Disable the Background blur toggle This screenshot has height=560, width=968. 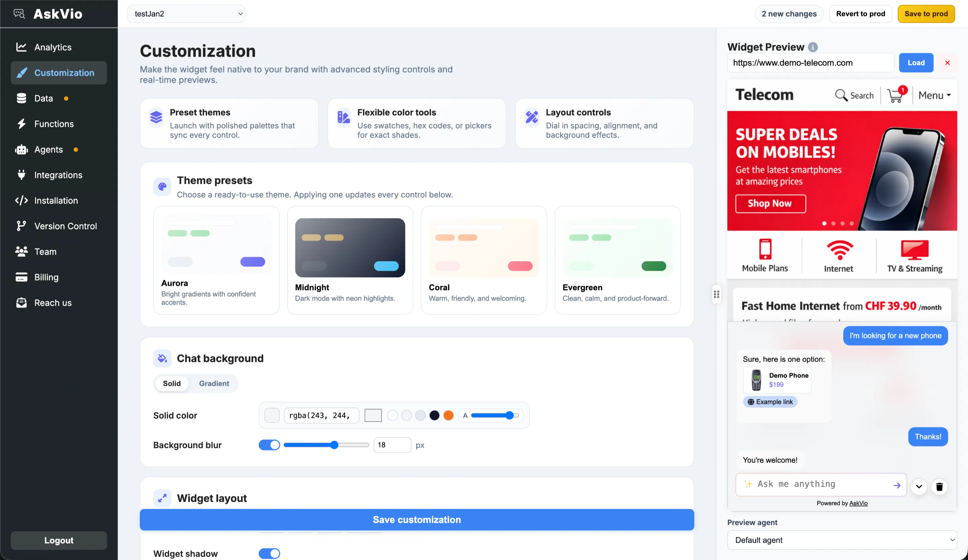pos(269,445)
